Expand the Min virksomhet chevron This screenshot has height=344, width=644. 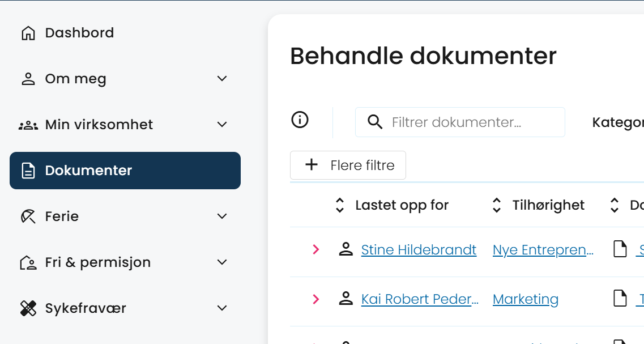coord(222,125)
